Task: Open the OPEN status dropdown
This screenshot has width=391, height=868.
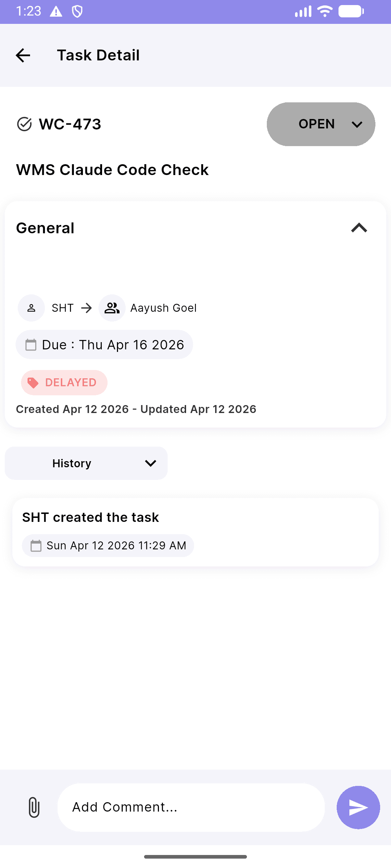Action: [x=321, y=124]
